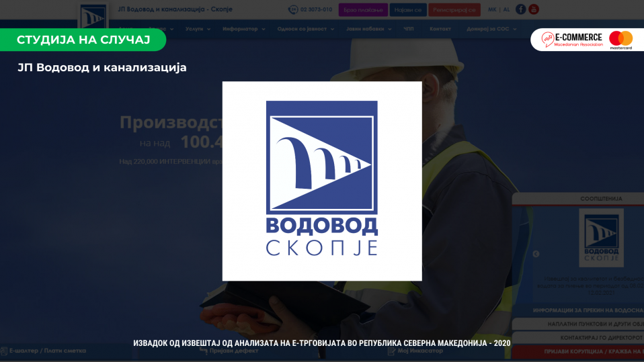Click the Mastercard logo
This screenshot has width=644, height=362.
(x=621, y=40)
